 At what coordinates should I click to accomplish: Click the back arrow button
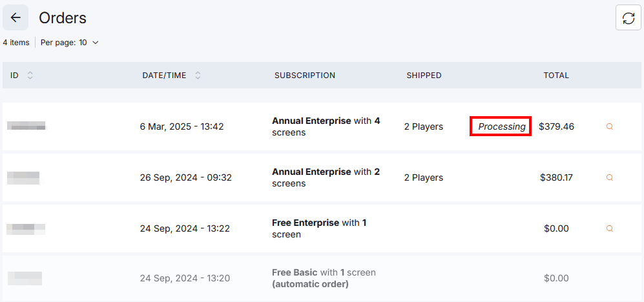pos(16,17)
